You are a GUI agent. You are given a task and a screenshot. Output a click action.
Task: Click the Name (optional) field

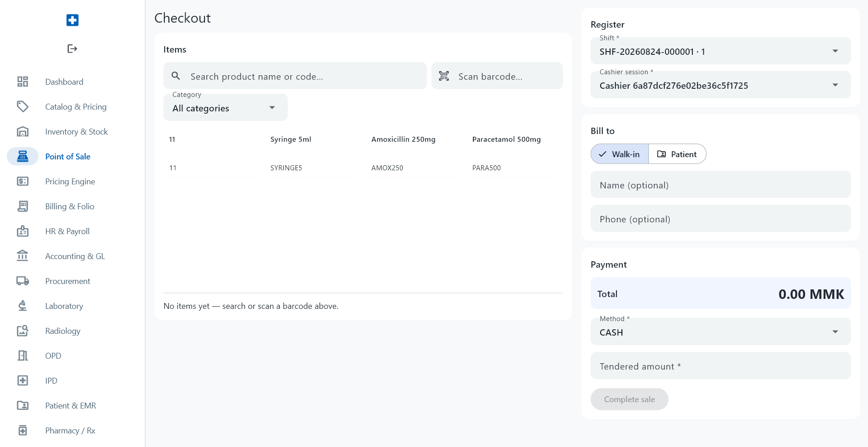(x=720, y=184)
